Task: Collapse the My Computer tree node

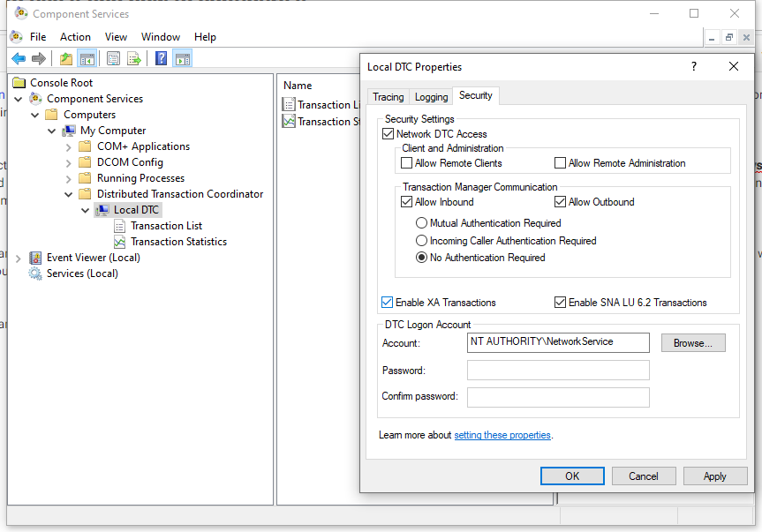Action: [51, 131]
